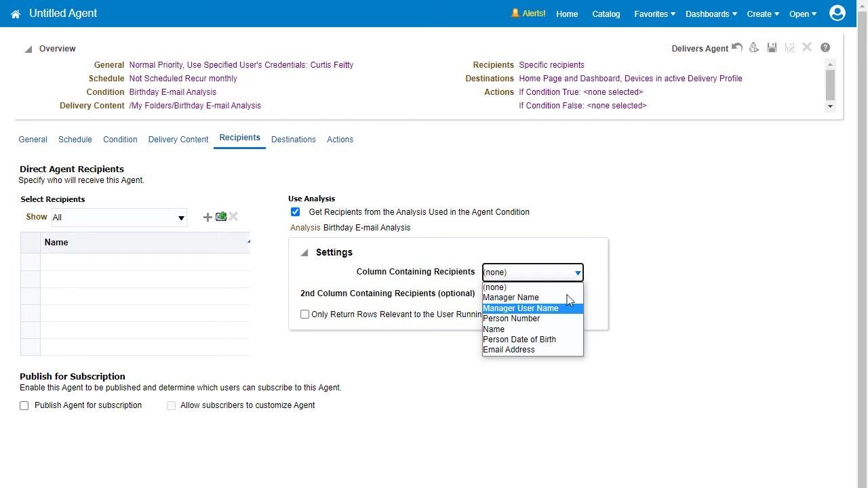Expand the Dashboards menu
Screen dimensions: 868x488
(x=711, y=14)
